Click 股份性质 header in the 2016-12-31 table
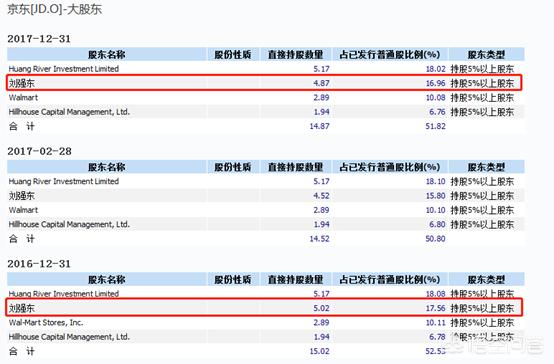Image resolution: width=554 pixels, height=364 pixels. (x=232, y=280)
